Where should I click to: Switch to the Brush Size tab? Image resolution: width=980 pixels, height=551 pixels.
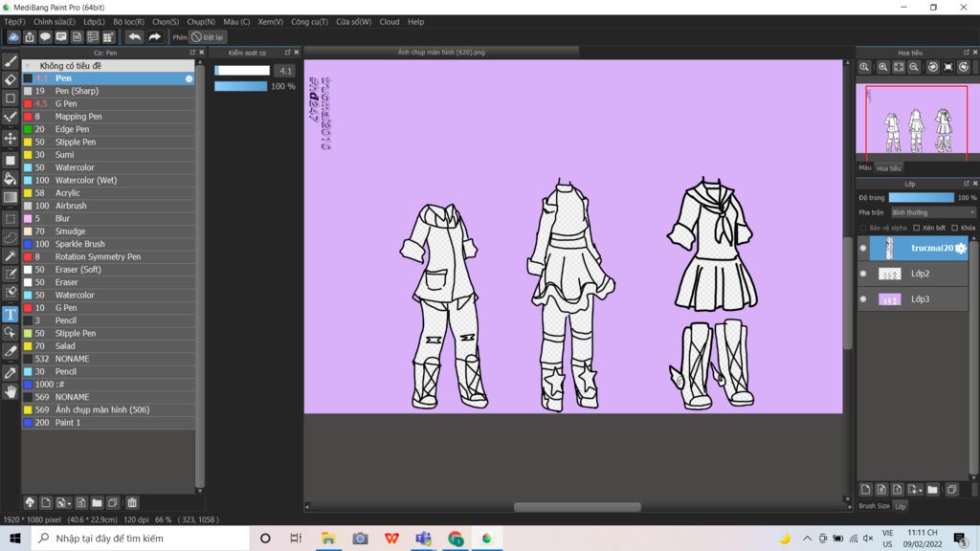point(874,506)
